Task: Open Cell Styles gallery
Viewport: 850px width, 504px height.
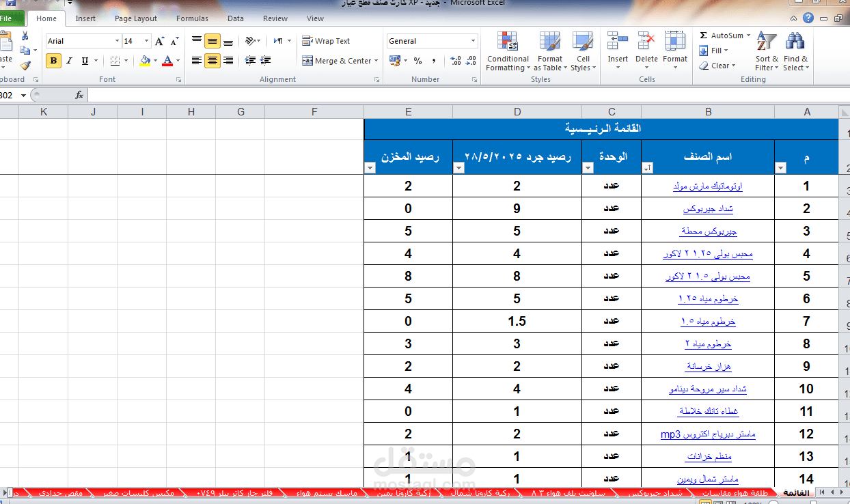Action: 583,51
